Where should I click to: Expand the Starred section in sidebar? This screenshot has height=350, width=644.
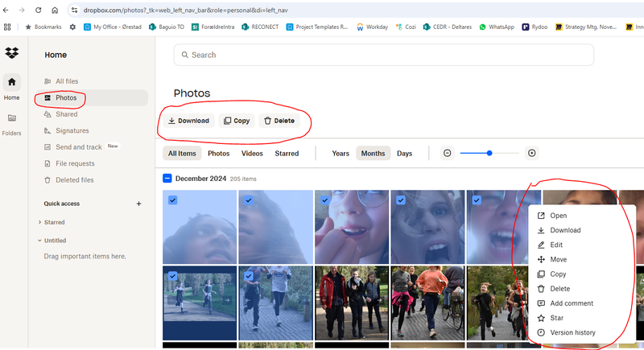point(39,222)
